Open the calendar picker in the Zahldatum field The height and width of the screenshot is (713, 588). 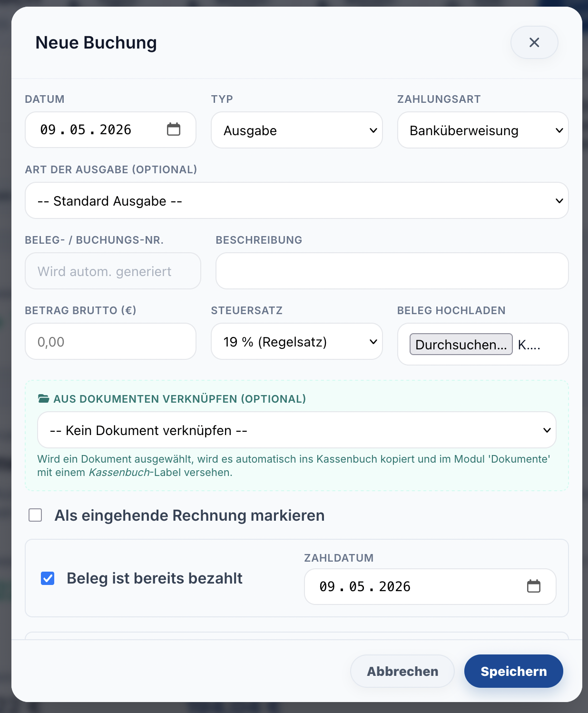click(534, 586)
